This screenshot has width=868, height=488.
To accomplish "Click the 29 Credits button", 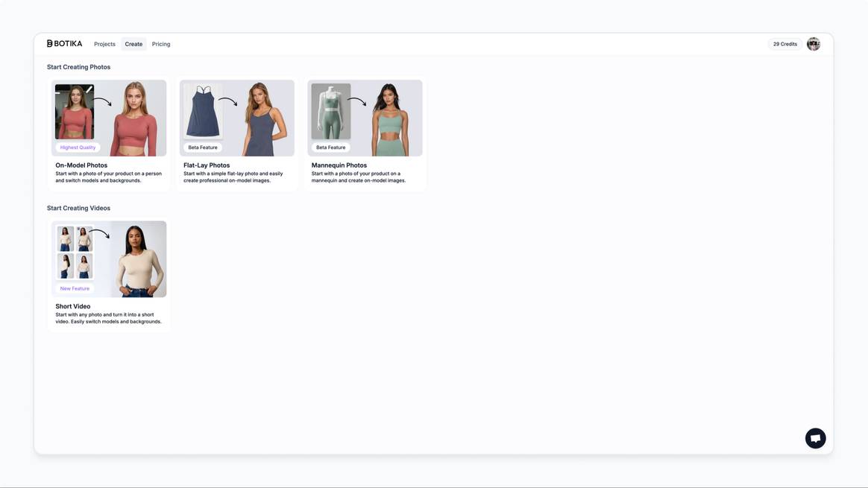I will 785,44.
